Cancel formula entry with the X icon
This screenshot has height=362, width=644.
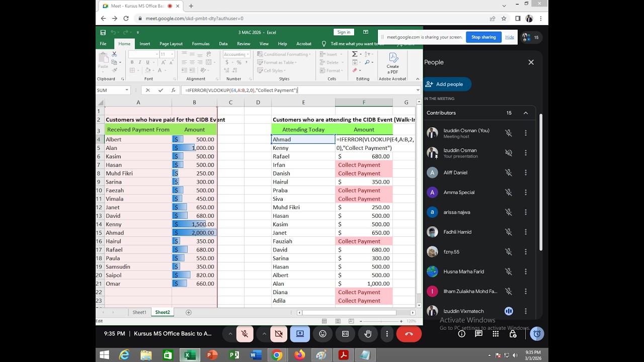[x=147, y=90]
